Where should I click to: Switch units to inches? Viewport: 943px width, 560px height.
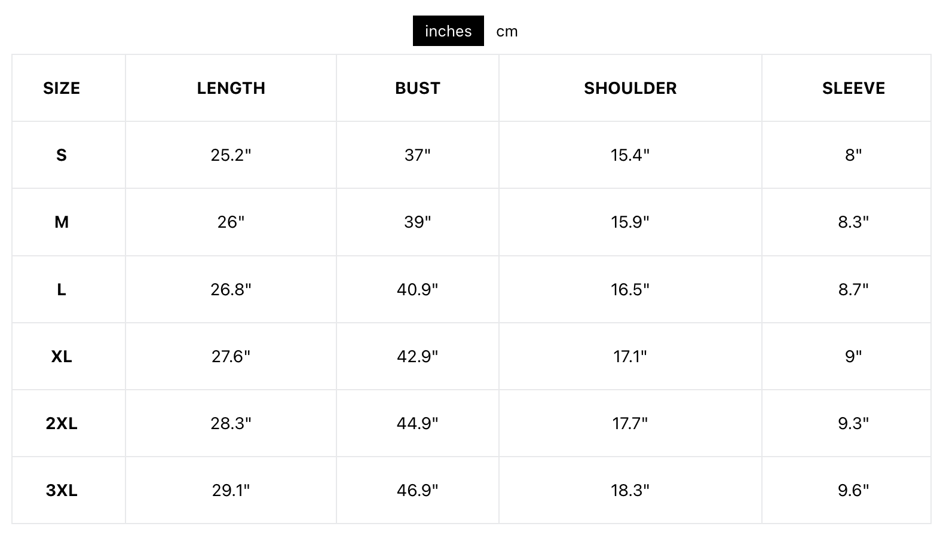[x=448, y=31]
